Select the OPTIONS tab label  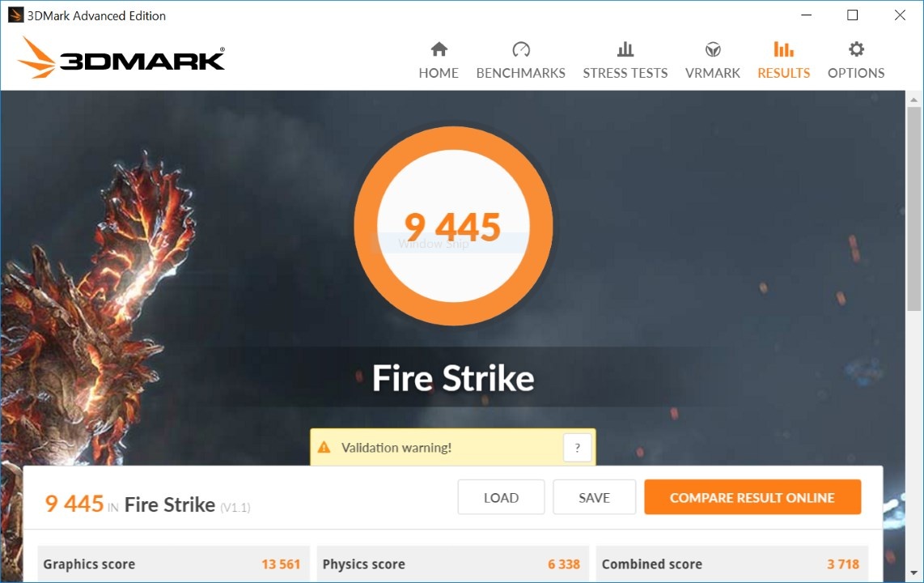(856, 73)
